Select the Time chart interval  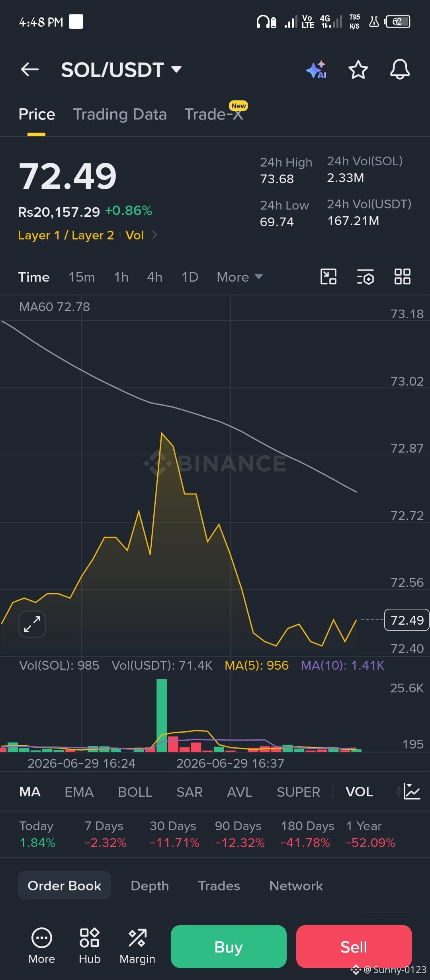click(x=34, y=277)
